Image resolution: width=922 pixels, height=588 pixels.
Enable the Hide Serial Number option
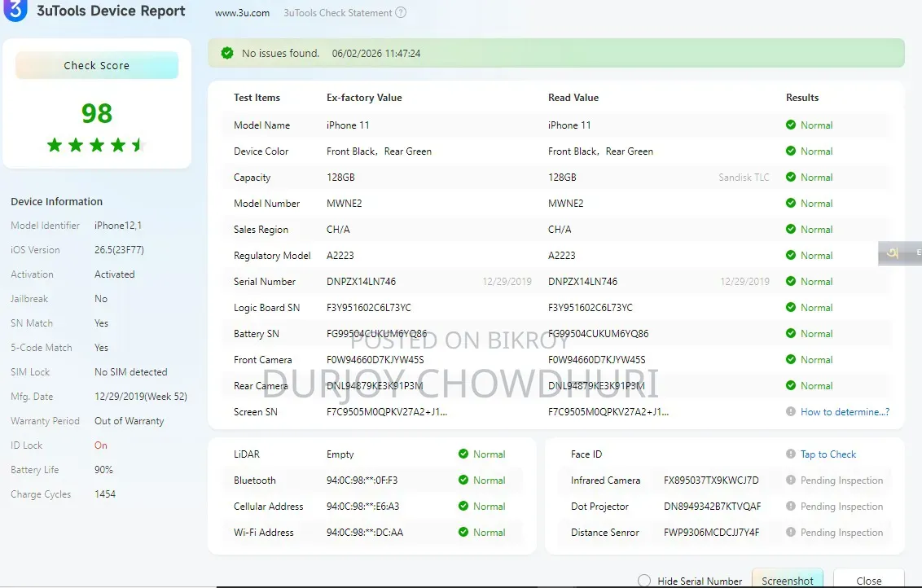point(644,581)
